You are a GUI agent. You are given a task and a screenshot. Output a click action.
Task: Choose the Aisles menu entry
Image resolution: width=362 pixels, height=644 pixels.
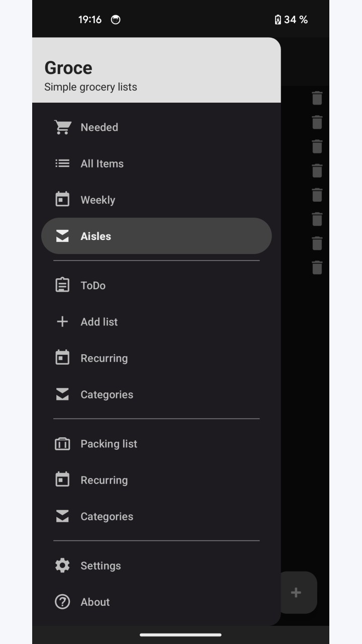(x=156, y=236)
